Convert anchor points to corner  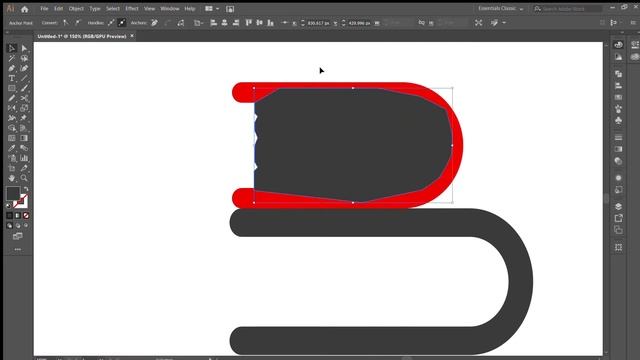pyautogui.click(x=66, y=23)
